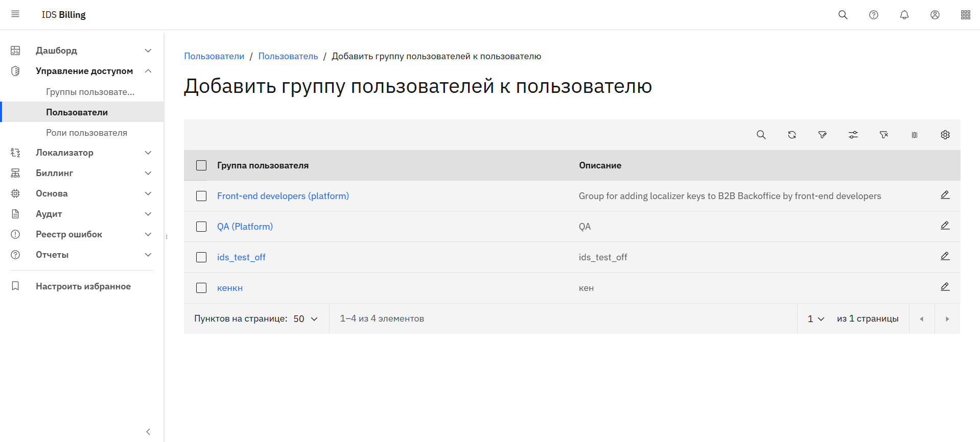Screen dimensions: 980x442
Task: Select the ids_test_off row checkbox
Action: point(201,257)
